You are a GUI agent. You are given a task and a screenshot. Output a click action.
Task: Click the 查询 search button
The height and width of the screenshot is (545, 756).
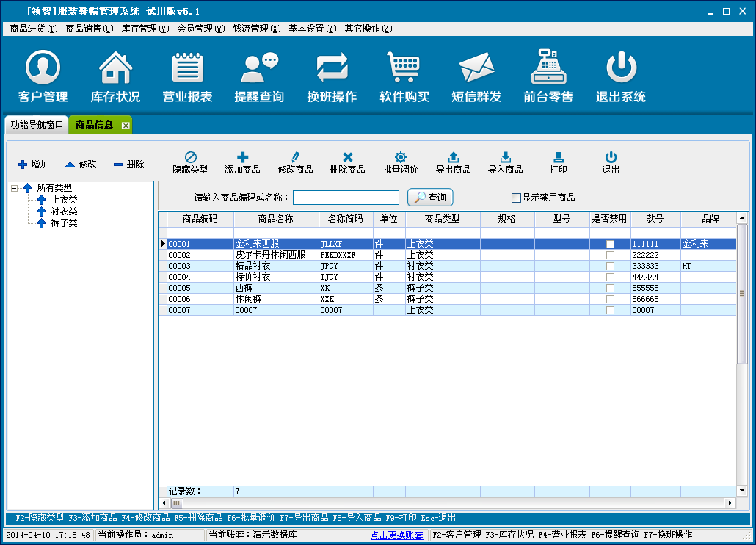[x=430, y=198]
